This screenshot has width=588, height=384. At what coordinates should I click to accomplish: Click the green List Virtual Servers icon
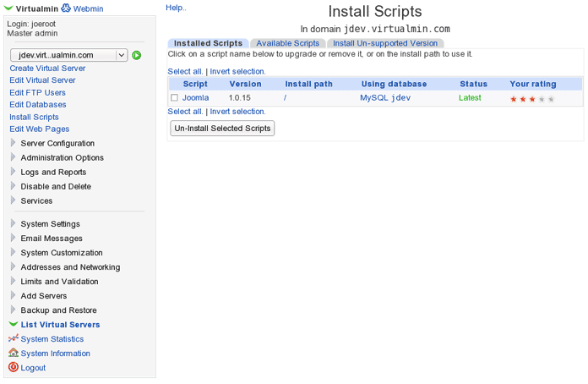pos(13,325)
